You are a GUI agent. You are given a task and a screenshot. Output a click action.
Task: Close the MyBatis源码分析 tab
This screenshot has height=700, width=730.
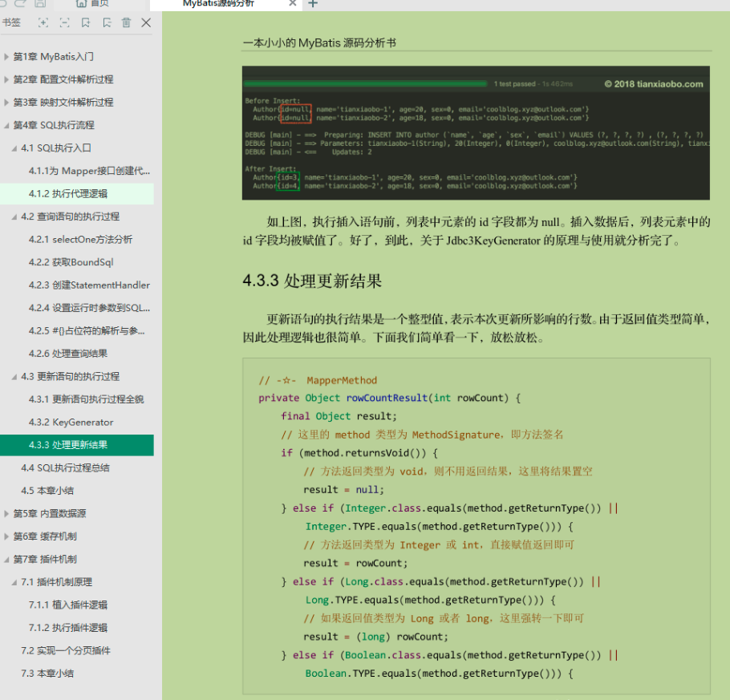coord(292,3)
